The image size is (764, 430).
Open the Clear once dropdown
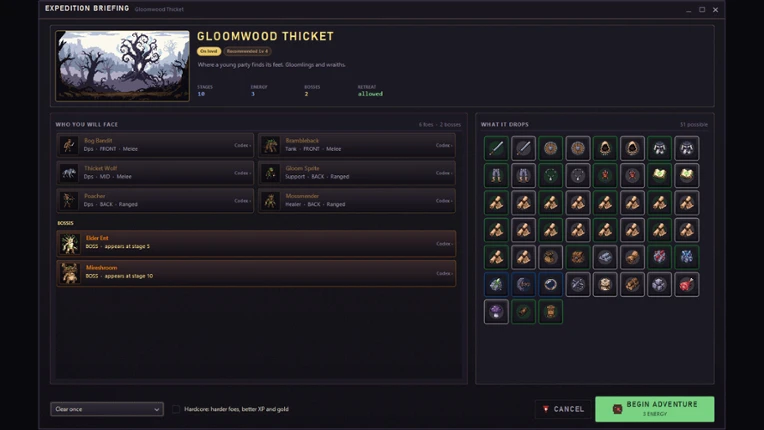(107, 409)
